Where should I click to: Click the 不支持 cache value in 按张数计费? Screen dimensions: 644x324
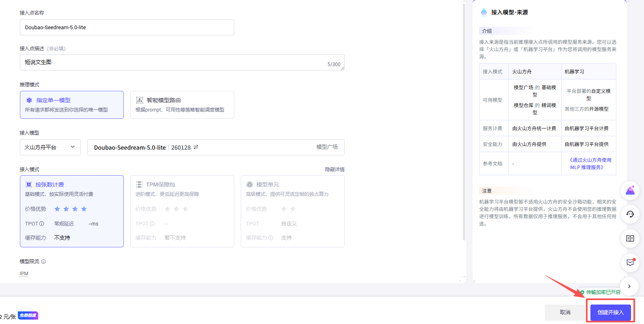click(62, 238)
